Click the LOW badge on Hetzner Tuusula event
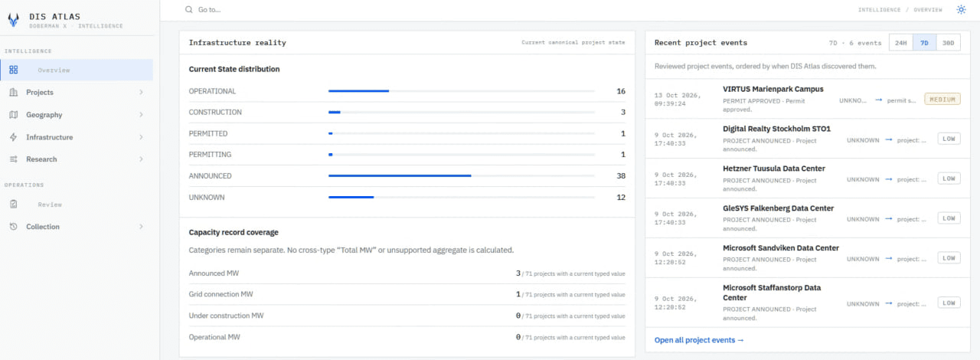980x360 pixels. [x=949, y=178]
